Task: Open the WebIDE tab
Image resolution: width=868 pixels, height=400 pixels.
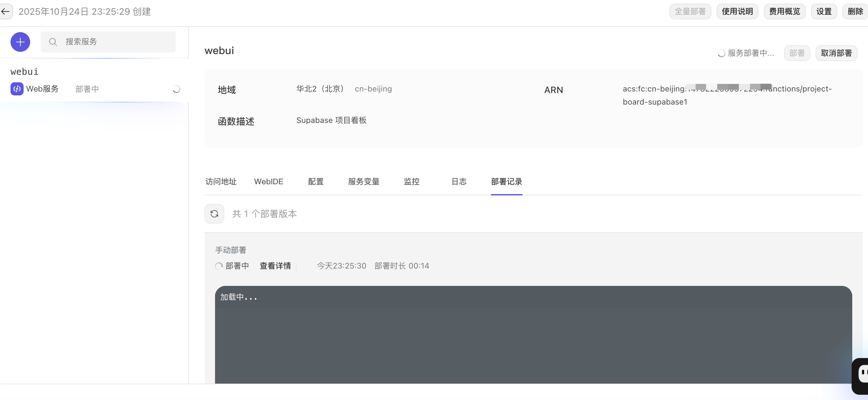Action: pyautogui.click(x=268, y=182)
